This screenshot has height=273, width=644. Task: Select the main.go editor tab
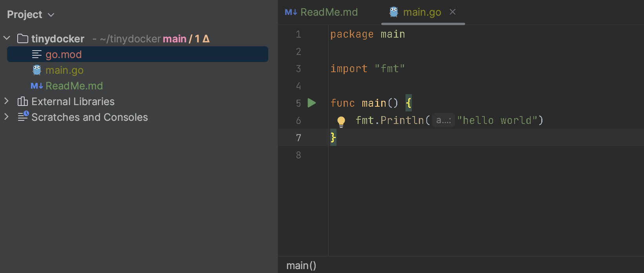click(x=422, y=12)
